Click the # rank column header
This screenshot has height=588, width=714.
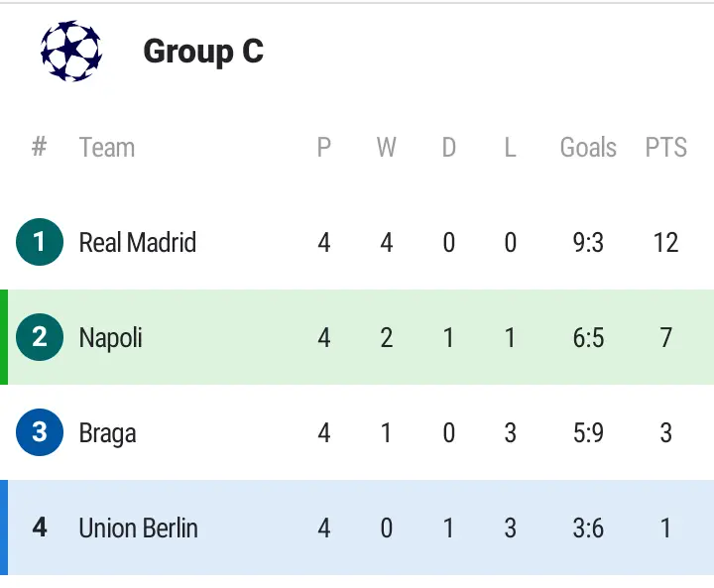click(x=40, y=148)
